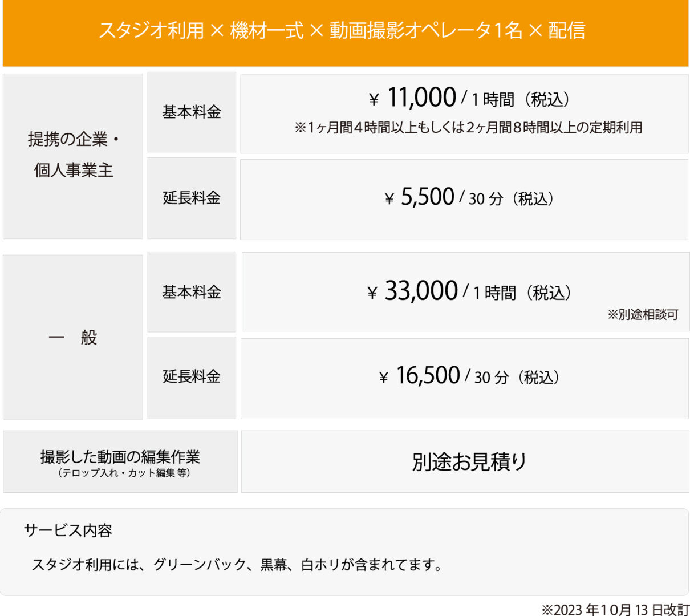Click the ※別途相談可 note
The height and width of the screenshot is (616, 690).
click(x=643, y=314)
